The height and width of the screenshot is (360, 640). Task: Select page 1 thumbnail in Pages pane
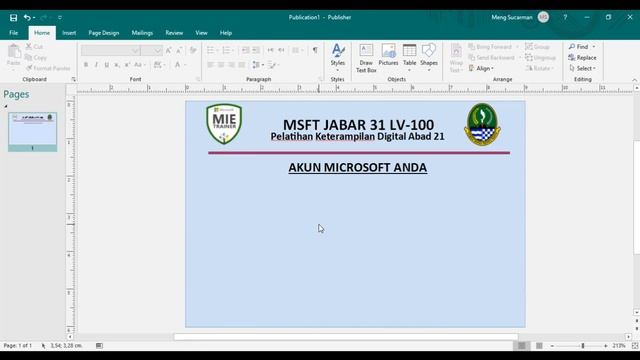tap(33, 132)
